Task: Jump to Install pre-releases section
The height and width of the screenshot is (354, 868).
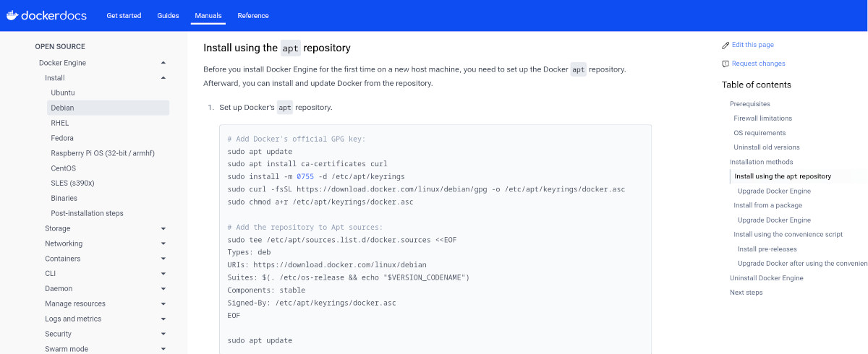Action: [767, 249]
